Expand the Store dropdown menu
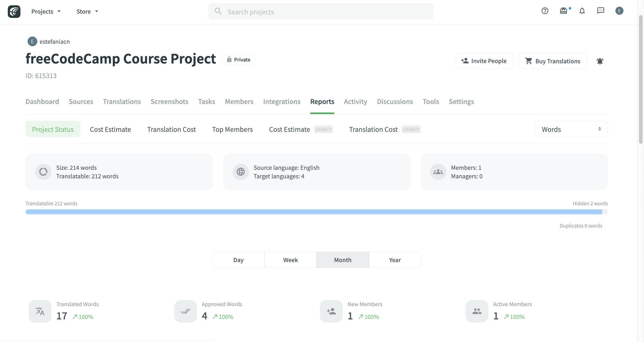The width and height of the screenshot is (644, 342). click(87, 12)
